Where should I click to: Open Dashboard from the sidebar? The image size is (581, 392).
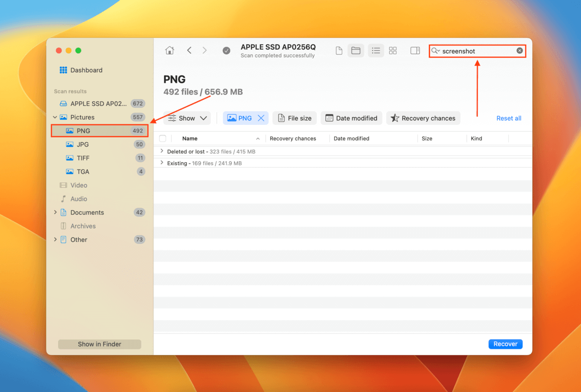tap(86, 70)
